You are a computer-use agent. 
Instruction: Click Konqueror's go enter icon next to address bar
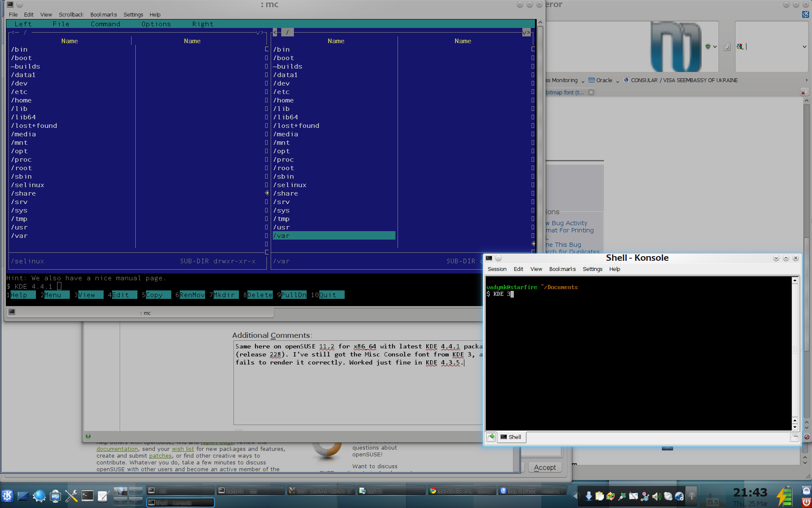pyautogui.click(x=727, y=47)
